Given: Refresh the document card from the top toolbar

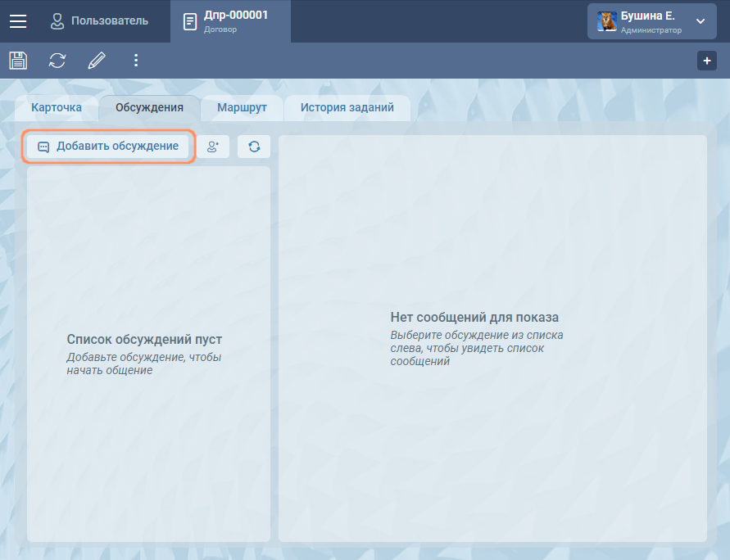Looking at the screenshot, I should [x=57, y=61].
